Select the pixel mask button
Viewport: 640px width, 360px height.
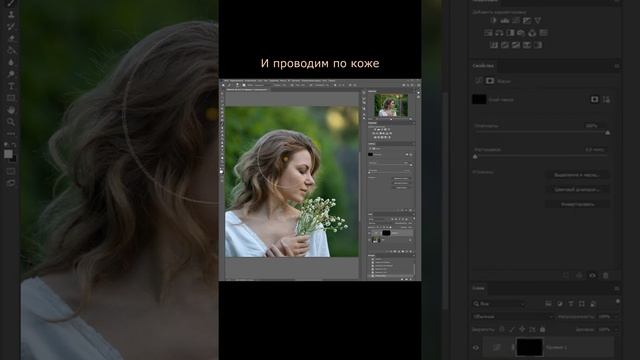pyautogui.click(x=594, y=99)
